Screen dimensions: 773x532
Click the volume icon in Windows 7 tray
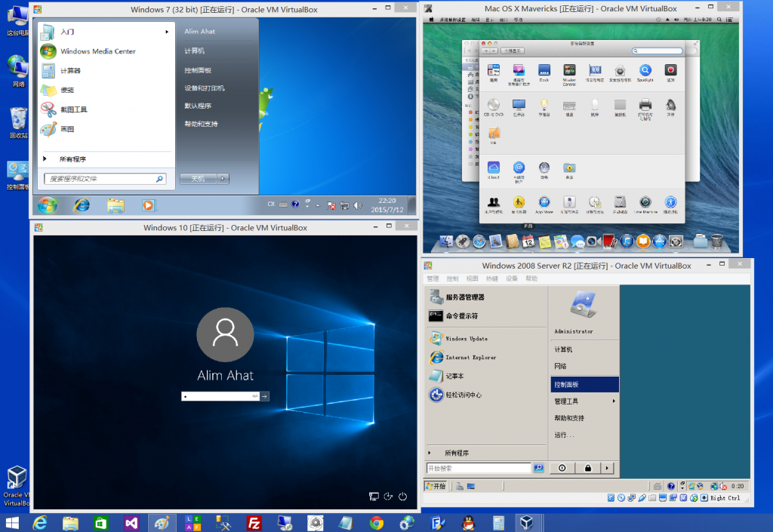pos(358,205)
